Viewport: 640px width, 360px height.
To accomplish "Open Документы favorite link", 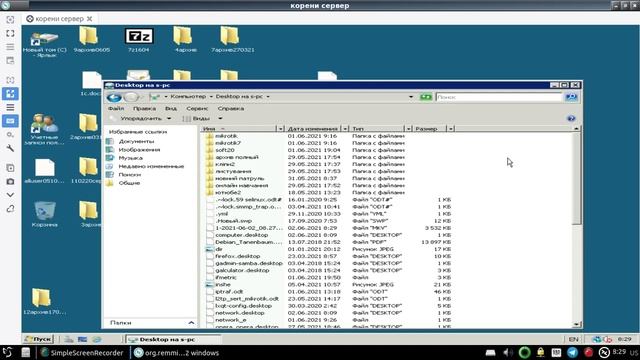I will 136,141.
